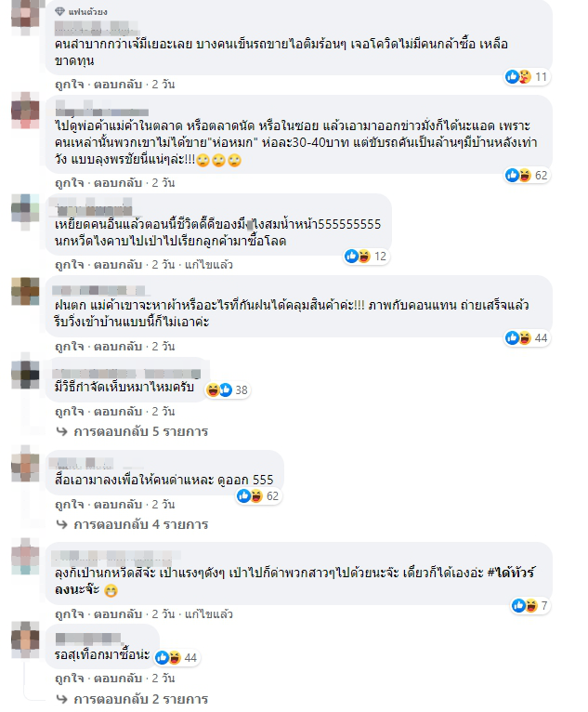Reply to the media comment ending in 555
This screenshot has width=588, height=712.
click(x=118, y=505)
